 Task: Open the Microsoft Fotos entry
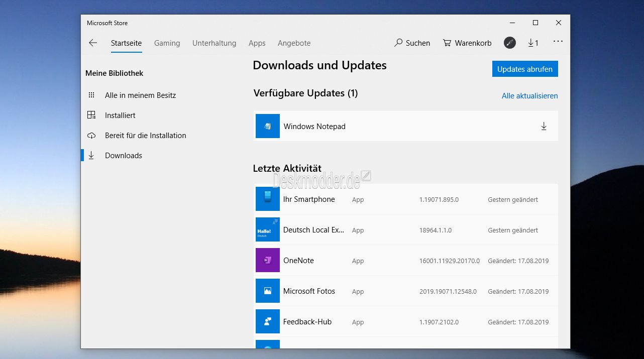tap(405, 291)
